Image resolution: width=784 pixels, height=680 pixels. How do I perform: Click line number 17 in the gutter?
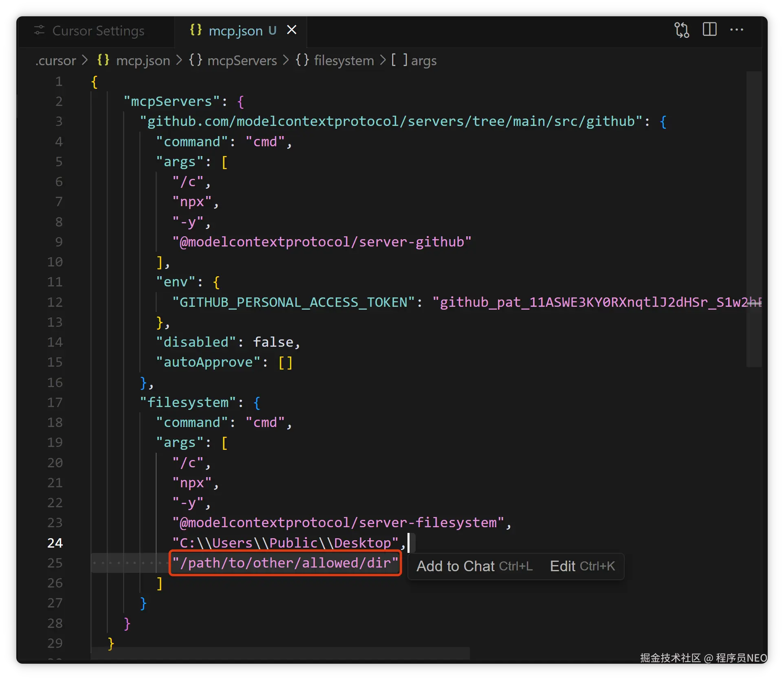coord(55,403)
